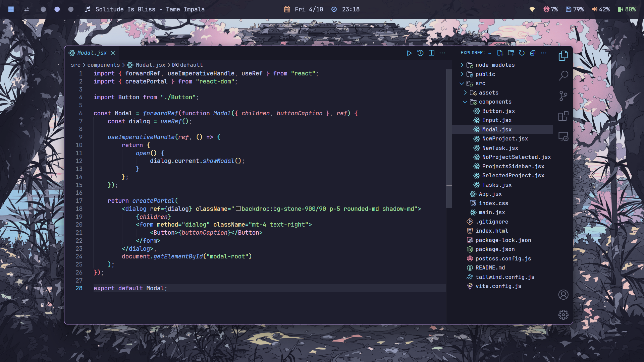Open Input.jsx in the file tree

[502, 120]
